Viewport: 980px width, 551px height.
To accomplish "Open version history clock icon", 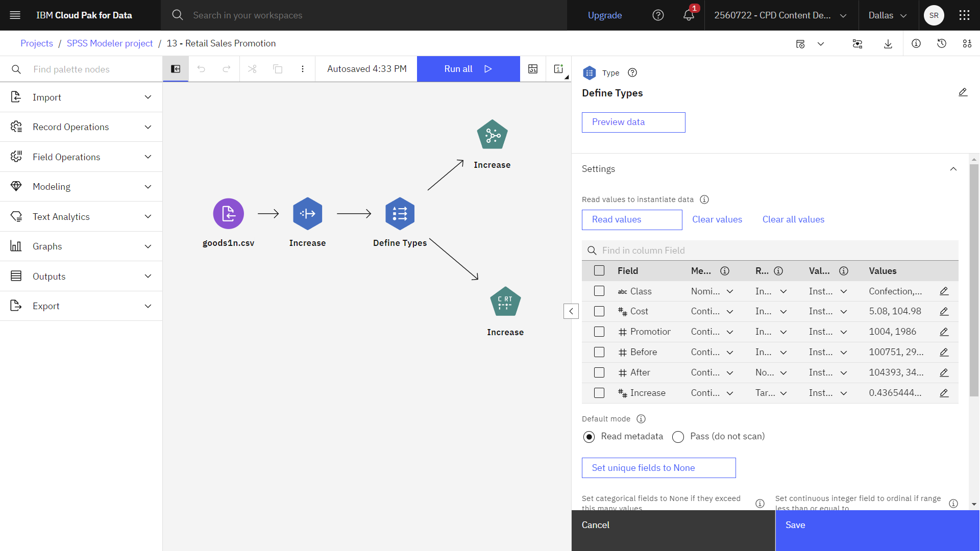I will tap(942, 44).
